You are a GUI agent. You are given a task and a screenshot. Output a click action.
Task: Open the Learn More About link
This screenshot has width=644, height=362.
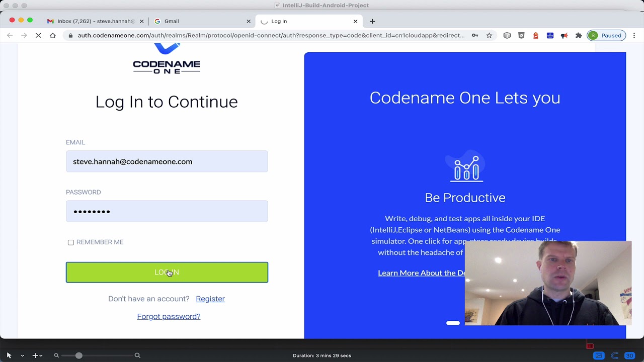422,273
